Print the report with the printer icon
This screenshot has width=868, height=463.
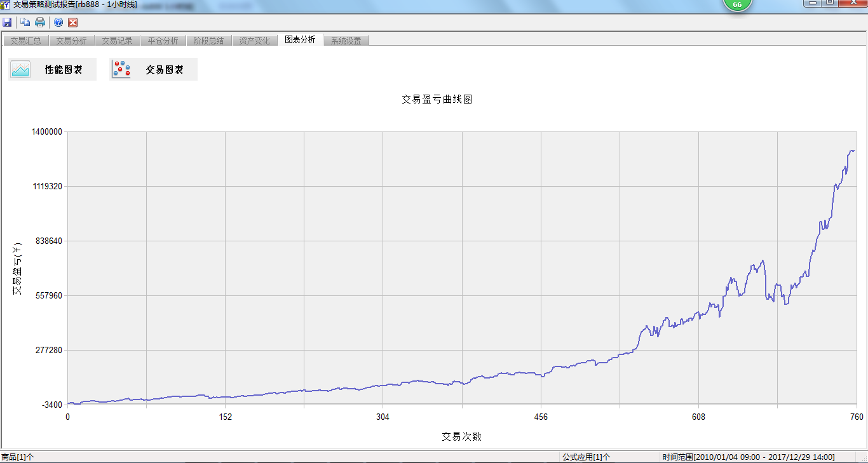tap(40, 22)
